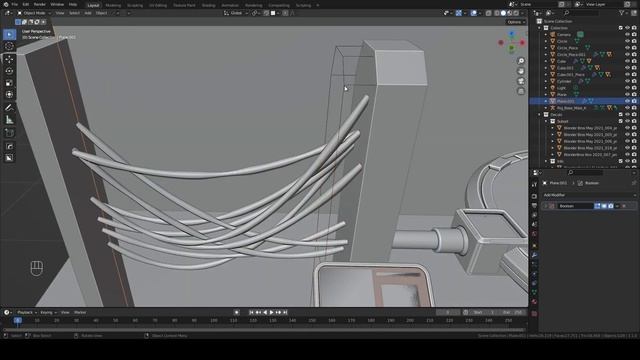Click the navigation axis gizmo

click(x=512, y=42)
